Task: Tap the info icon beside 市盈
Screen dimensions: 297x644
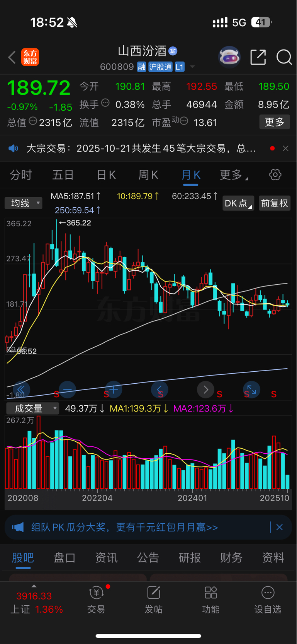Action: coord(184,121)
